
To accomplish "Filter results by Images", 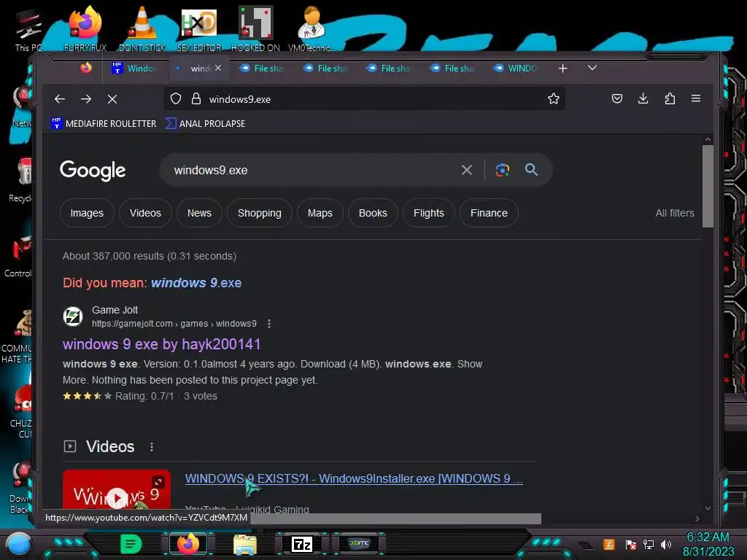I will [87, 213].
